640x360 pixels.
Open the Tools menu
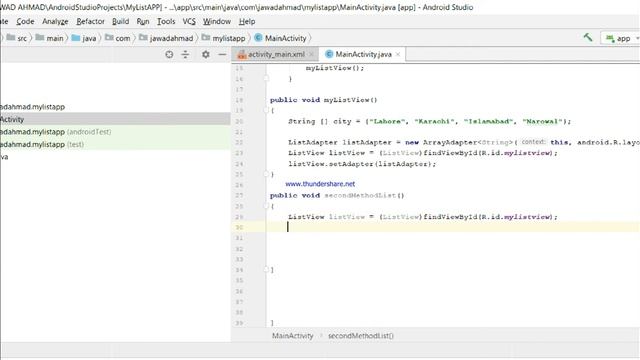pyautogui.click(x=166, y=21)
